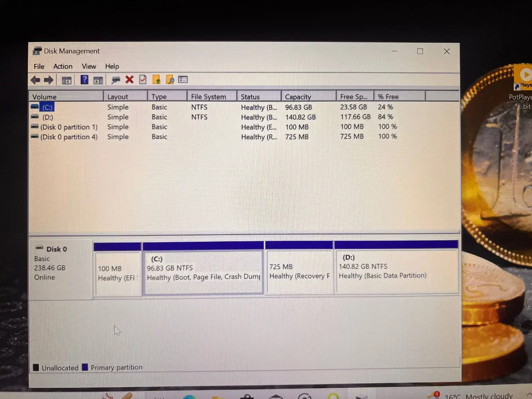Open the File menu
Screen dimensions: 532x399
(x=39, y=66)
